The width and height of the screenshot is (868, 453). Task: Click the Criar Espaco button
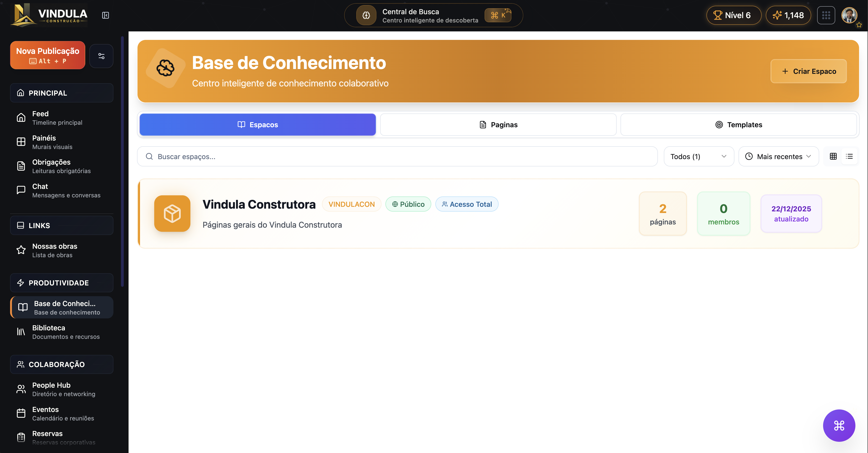coord(808,71)
